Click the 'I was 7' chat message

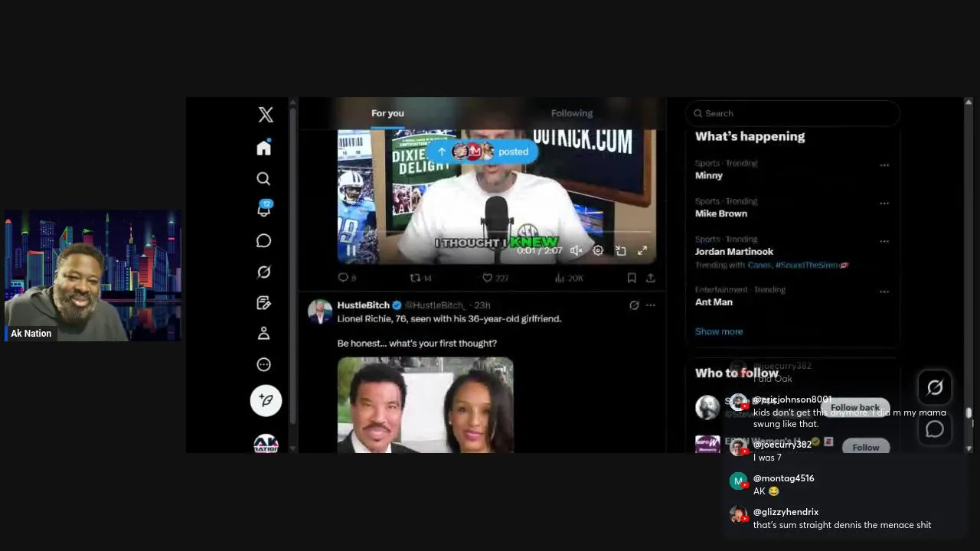click(767, 458)
